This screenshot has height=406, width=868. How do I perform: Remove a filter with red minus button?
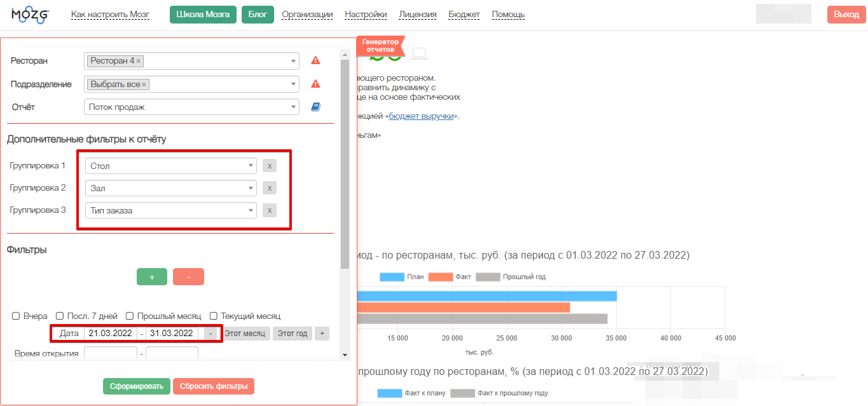pyautogui.click(x=188, y=277)
